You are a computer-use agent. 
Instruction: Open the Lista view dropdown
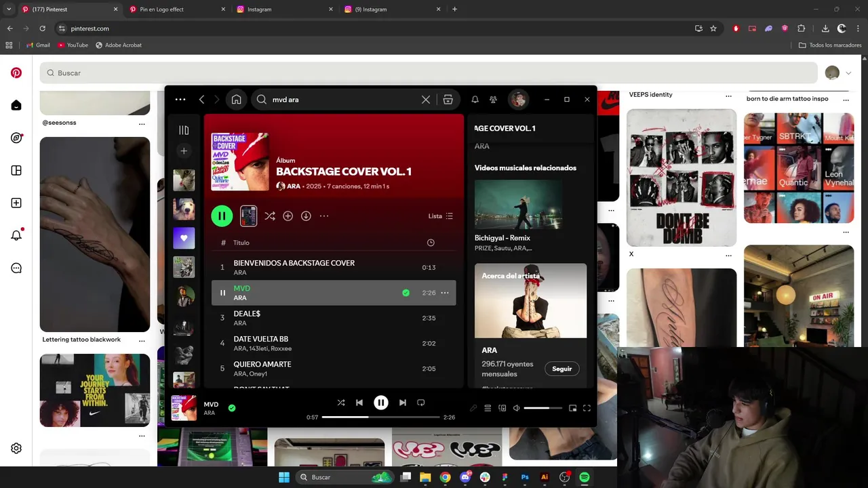(441, 216)
